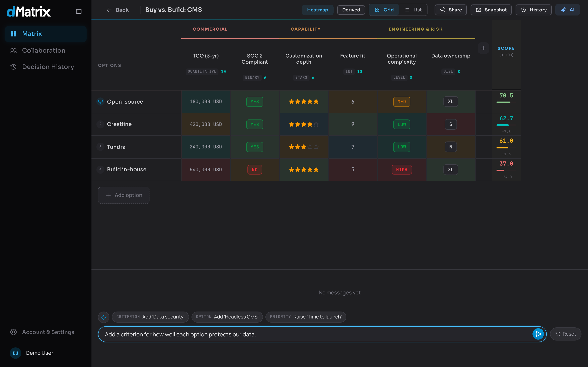
Task: Open the Snapshot camera button
Action: (x=491, y=10)
